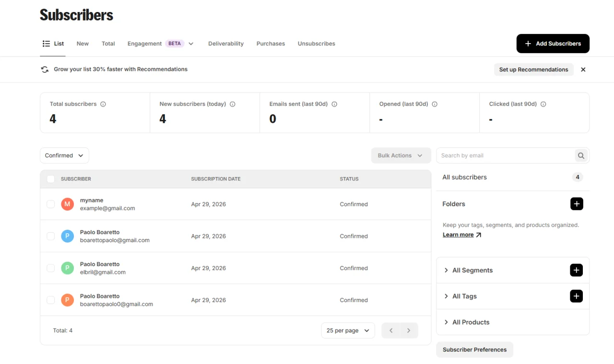Open the Deliverability tab

226,44
